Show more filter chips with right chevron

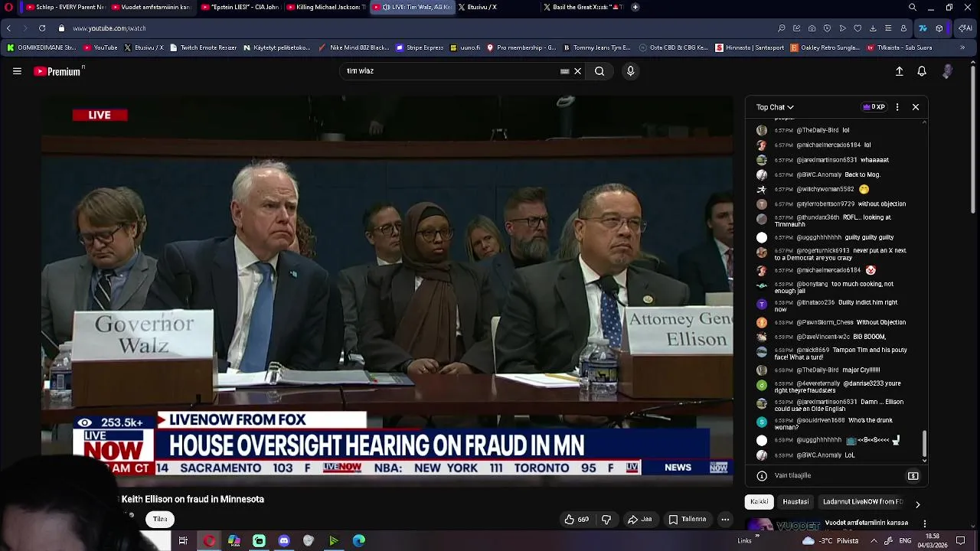pos(917,504)
